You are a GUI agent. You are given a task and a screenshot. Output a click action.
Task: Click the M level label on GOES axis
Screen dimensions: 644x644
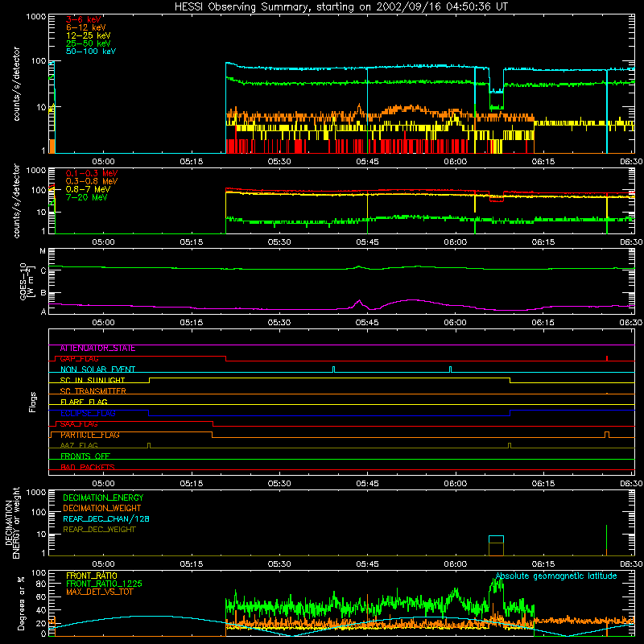pos(43,251)
